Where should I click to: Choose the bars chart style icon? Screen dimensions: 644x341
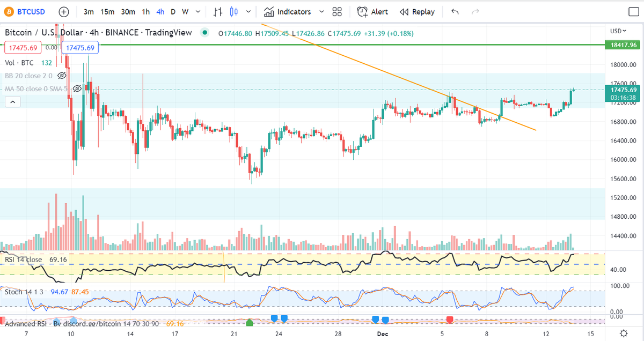(218, 11)
